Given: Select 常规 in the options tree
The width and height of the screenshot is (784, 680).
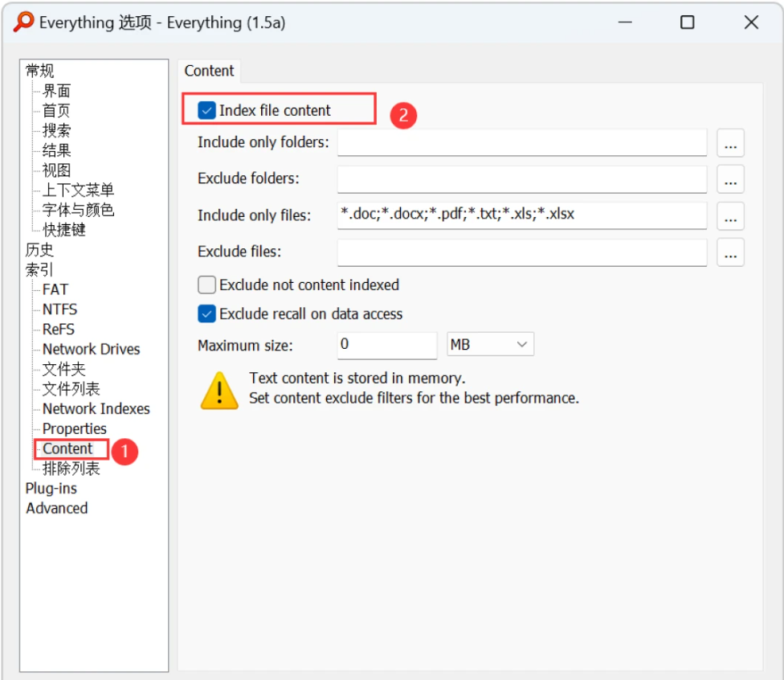Looking at the screenshot, I should [x=39, y=71].
